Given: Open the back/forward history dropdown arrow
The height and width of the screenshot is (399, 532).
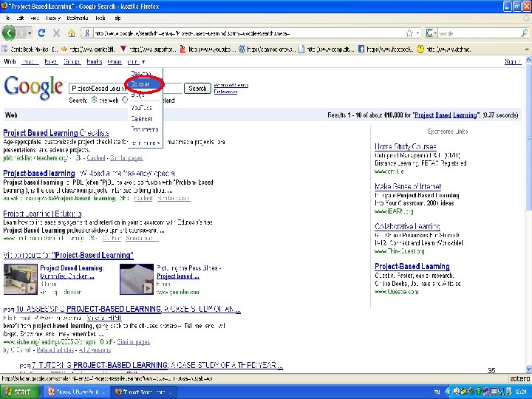Looking at the screenshot, I should [x=30, y=33].
